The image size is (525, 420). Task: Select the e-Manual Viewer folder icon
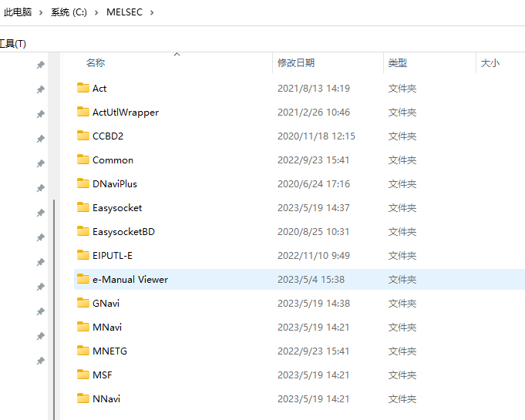tap(83, 279)
